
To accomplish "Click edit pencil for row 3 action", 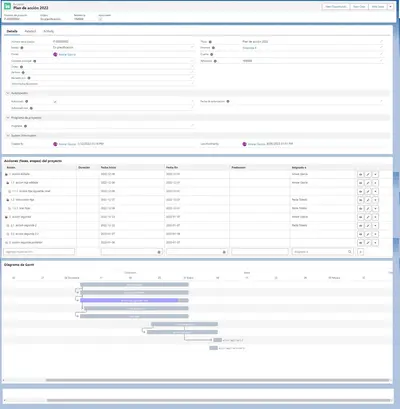I will point(368,243).
